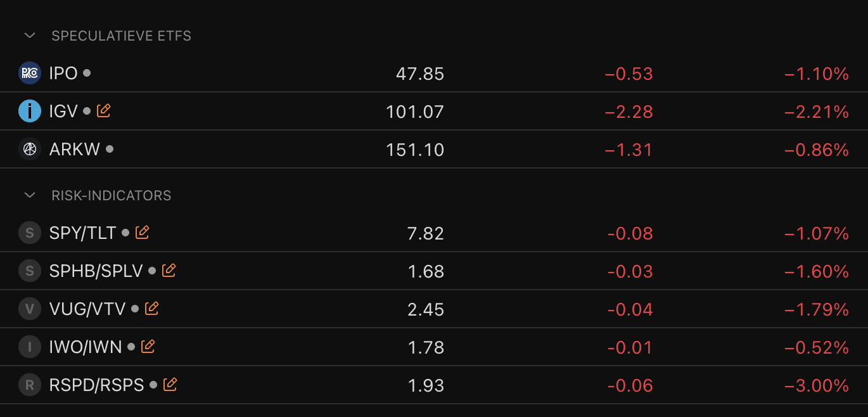Click the Speculatieve ETFs header label
Screen dimensions: 868x417
click(121, 35)
